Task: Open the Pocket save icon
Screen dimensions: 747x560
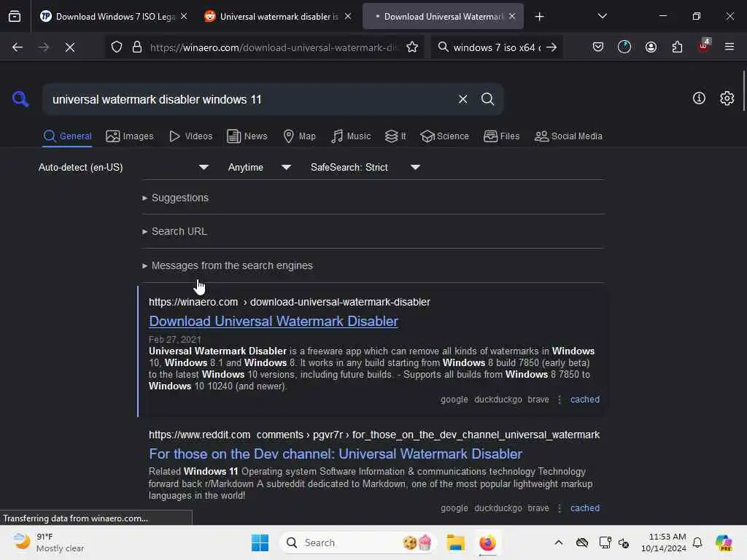Action: point(598,47)
